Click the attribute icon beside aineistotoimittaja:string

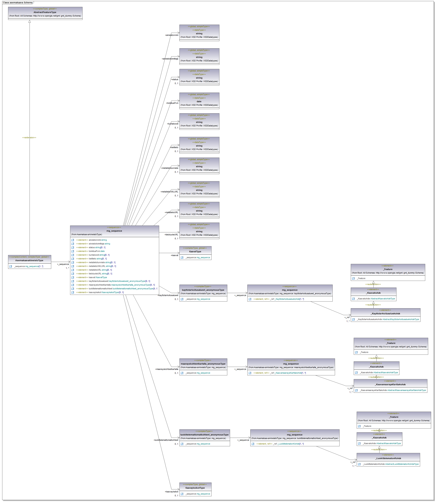coord(72,244)
